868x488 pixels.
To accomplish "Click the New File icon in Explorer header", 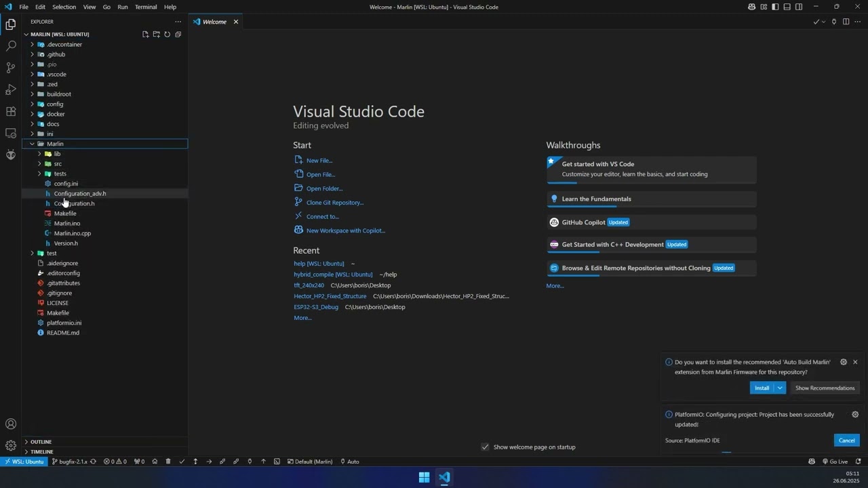I will (x=145, y=34).
